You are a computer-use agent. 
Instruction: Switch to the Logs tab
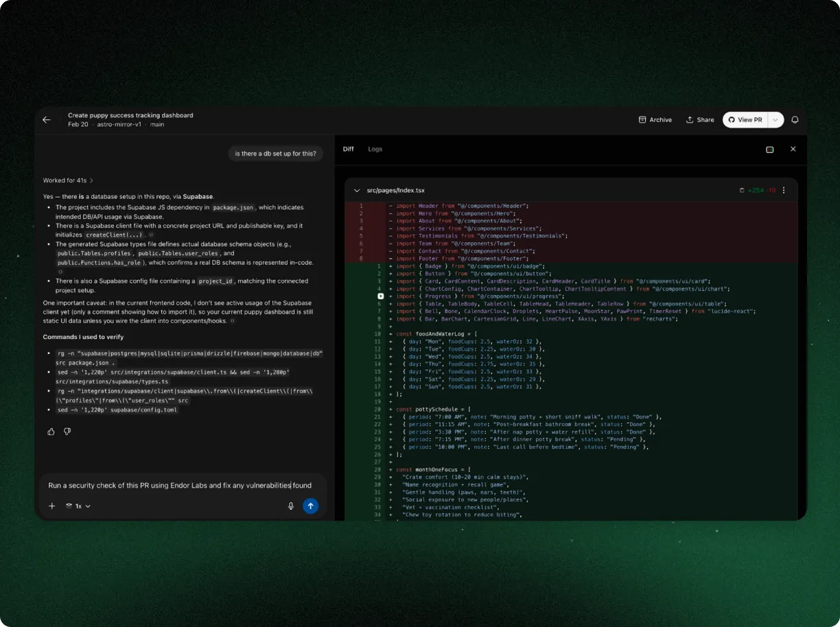tap(375, 149)
